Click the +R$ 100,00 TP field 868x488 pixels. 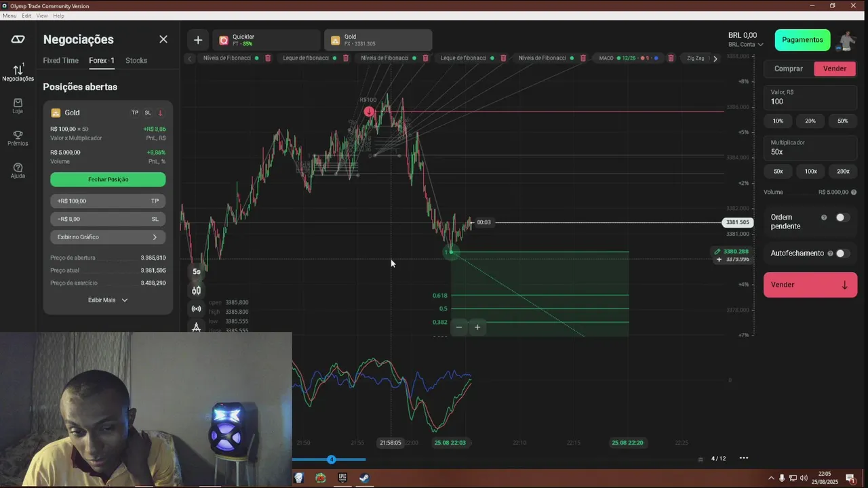[108, 201]
